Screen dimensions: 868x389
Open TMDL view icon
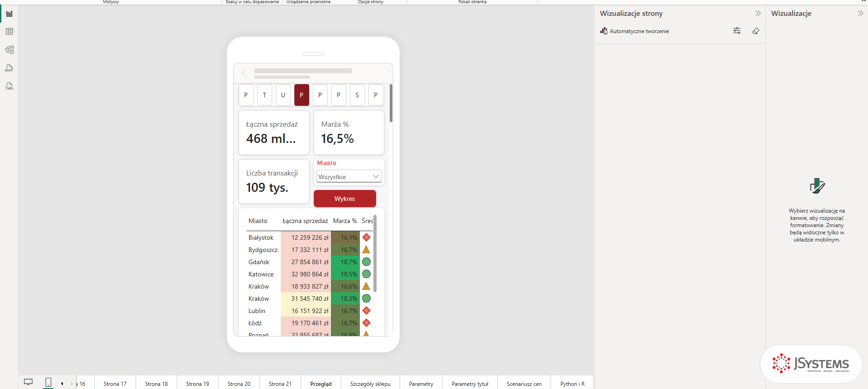pos(9,86)
